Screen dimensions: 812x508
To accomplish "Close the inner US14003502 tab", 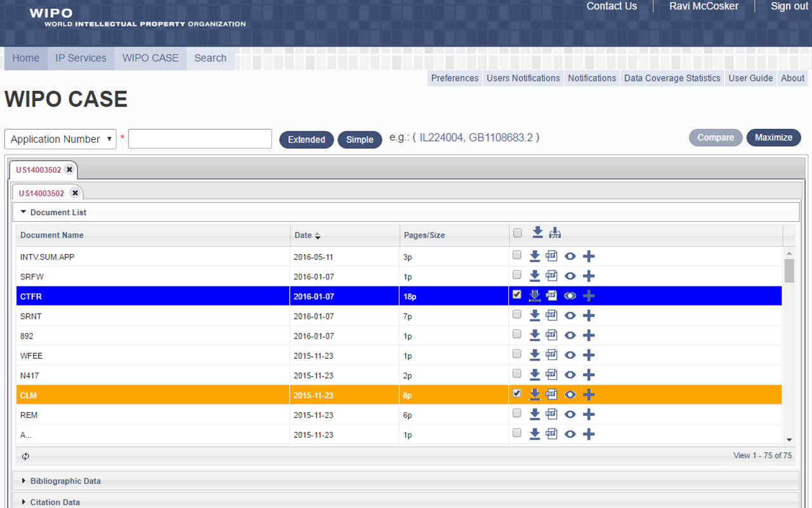I will click(75, 193).
